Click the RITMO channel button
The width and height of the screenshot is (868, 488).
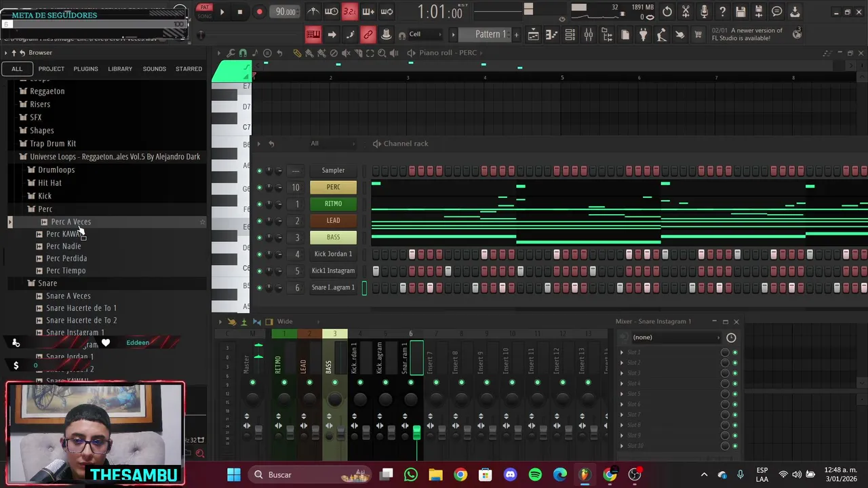tap(333, 203)
